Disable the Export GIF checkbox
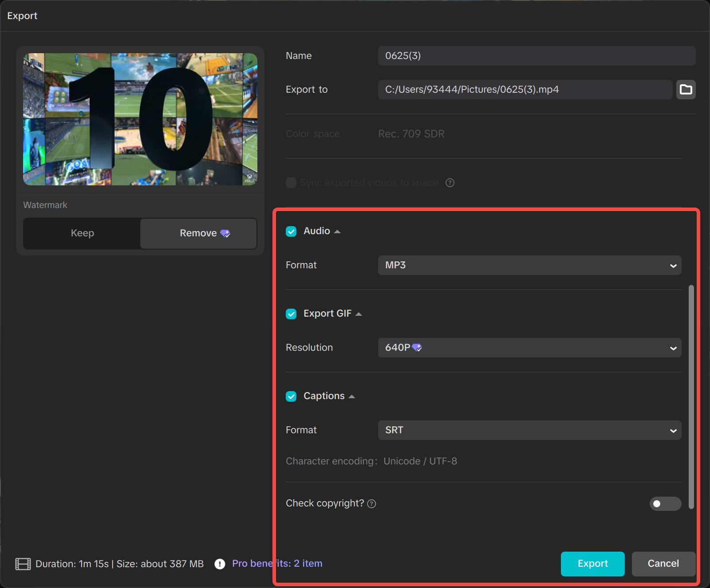 pos(291,314)
